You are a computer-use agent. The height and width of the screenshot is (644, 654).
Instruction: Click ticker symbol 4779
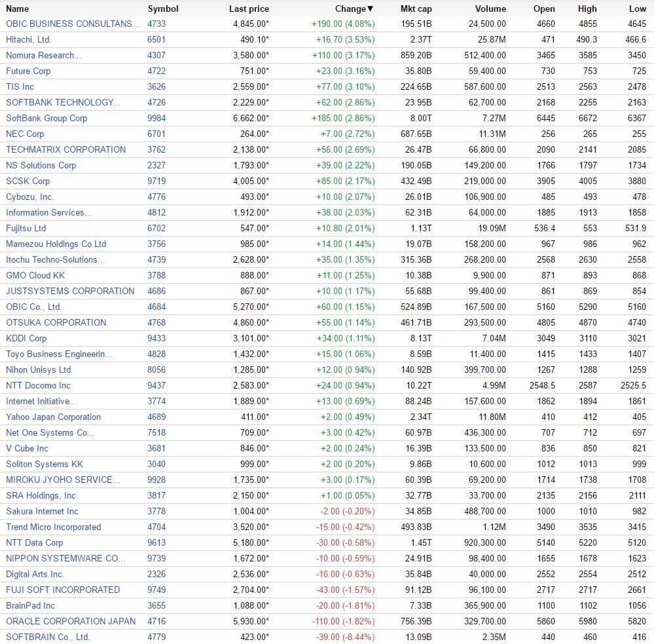click(x=156, y=637)
